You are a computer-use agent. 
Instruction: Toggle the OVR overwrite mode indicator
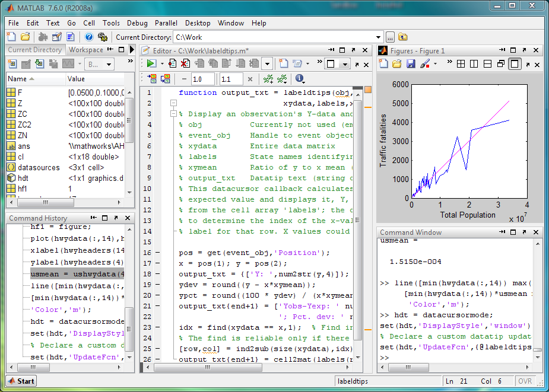(525, 381)
